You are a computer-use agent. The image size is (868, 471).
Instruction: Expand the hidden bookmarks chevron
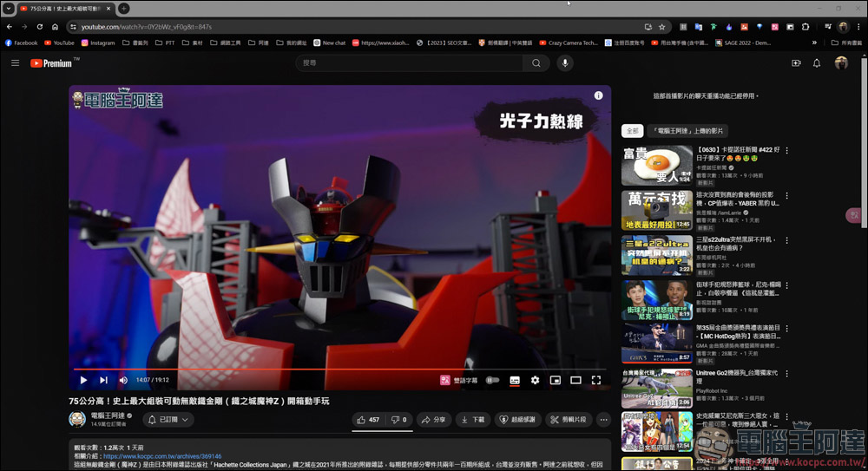coord(814,43)
